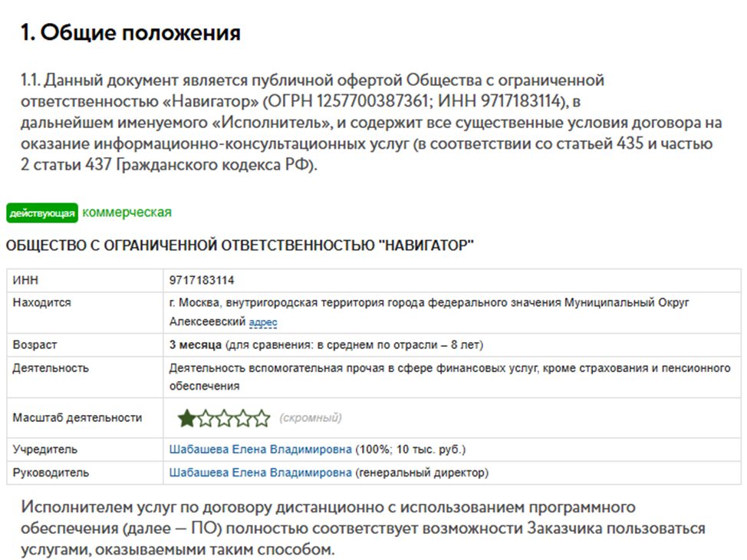Click the third star in the rating

[x=224, y=418]
